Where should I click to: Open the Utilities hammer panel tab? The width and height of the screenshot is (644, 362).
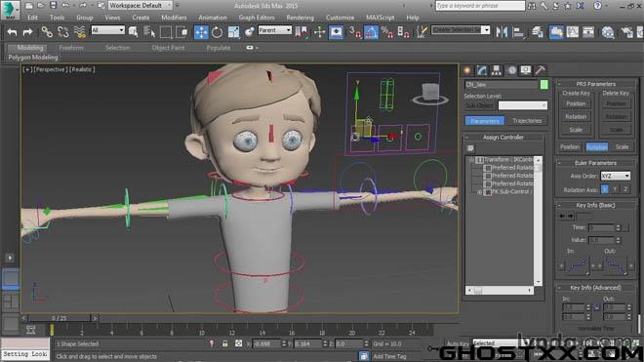tap(541, 70)
